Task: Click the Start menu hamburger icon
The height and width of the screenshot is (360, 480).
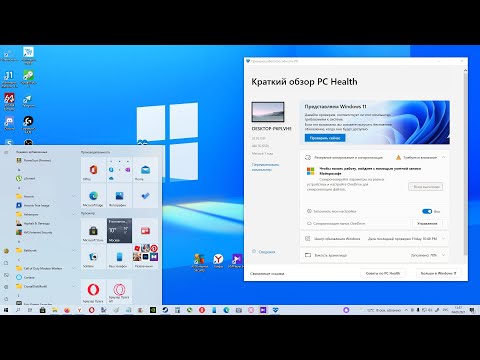Action: click(x=6, y=152)
